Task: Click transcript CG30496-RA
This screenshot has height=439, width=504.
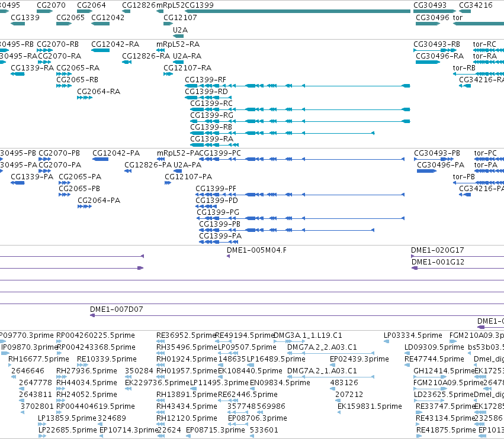Action: coord(439,56)
